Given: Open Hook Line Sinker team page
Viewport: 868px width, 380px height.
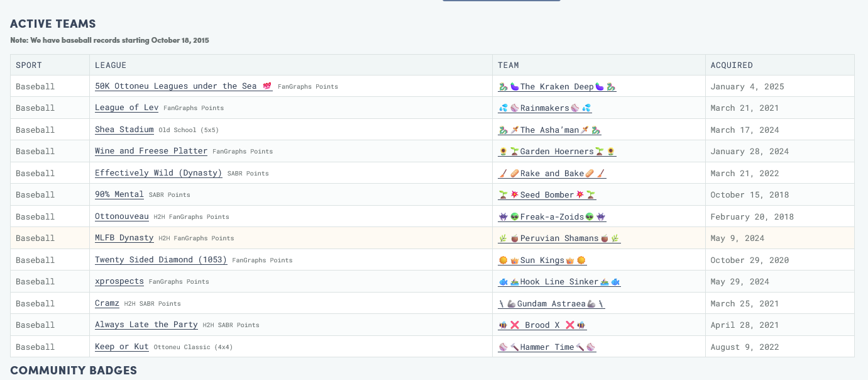Looking at the screenshot, I should (x=559, y=282).
